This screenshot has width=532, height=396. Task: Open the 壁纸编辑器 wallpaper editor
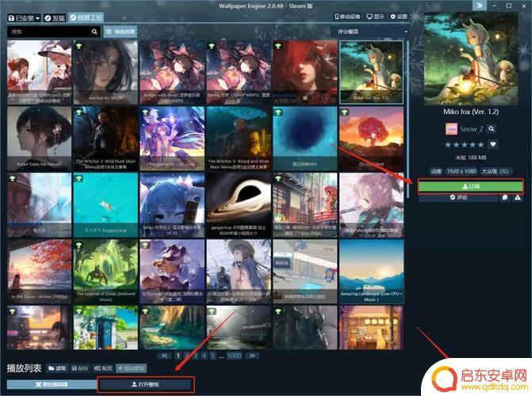point(52,384)
